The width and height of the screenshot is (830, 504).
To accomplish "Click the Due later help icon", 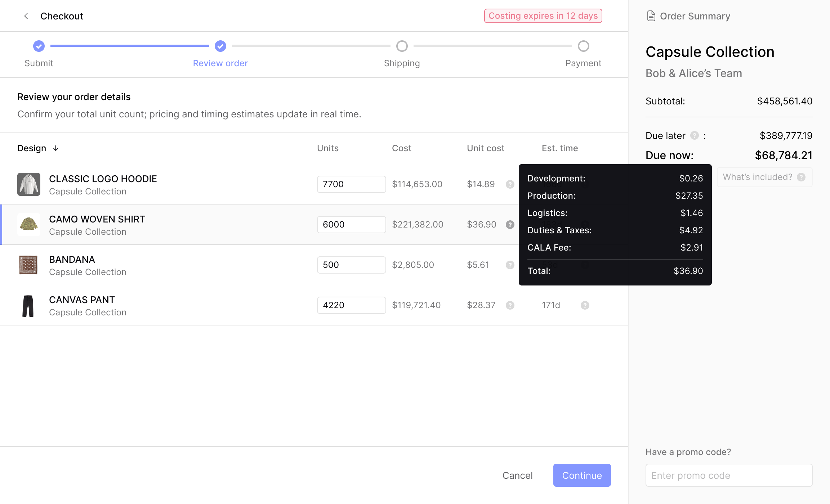I will click(x=694, y=135).
